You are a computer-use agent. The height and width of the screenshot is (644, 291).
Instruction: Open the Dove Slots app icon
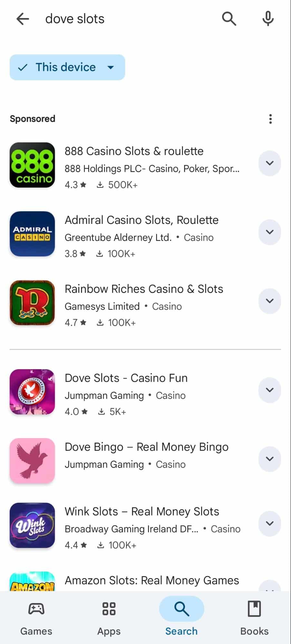pyautogui.click(x=32, y=392)
